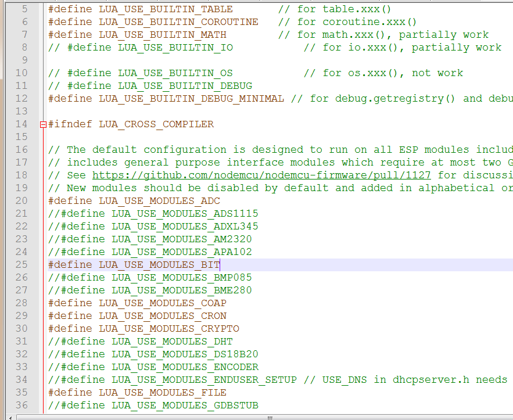Click commented LUA_USE_BUILTIN_IO line
The width and height of the screenshot is (513, 420).
(x=141, y=48)
